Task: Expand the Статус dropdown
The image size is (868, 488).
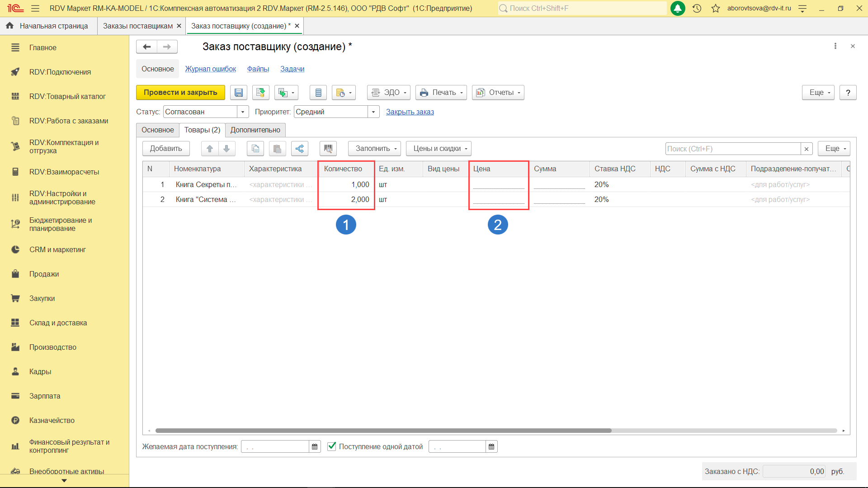Action: tap(243, 112)
